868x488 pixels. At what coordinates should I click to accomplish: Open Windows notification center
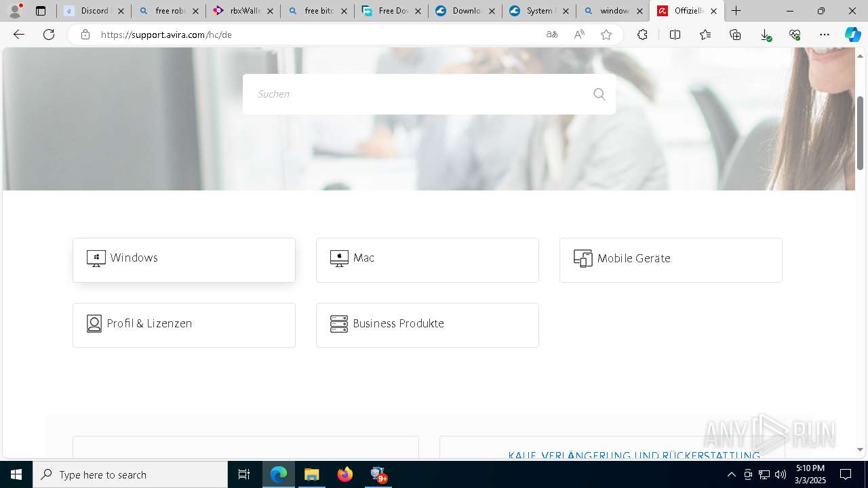tap(846, 474)
